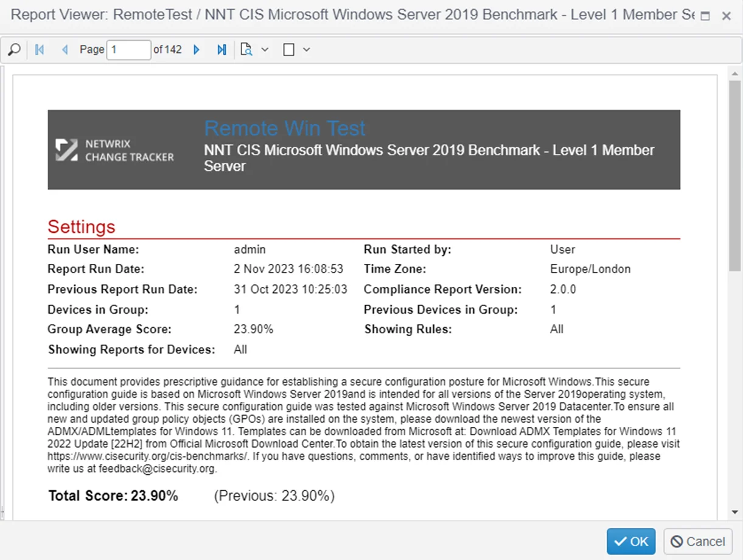
Task: Click the 'Previous Devices in Group:' label
Action: tap(441, 309)
